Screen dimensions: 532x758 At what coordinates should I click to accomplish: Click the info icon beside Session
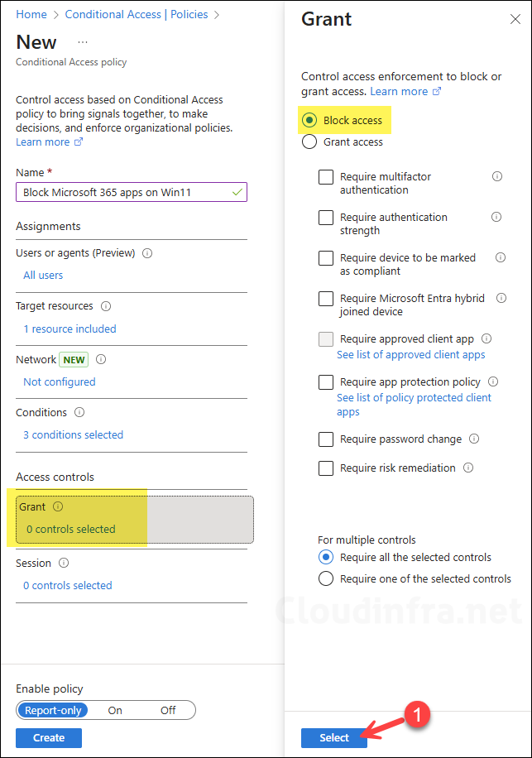tap(62, 562)
